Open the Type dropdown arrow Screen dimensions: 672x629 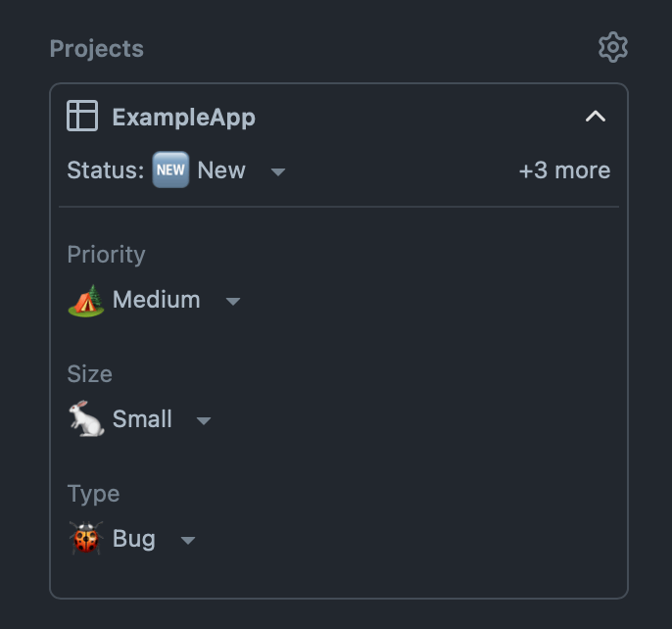click(x=188, y=540)
